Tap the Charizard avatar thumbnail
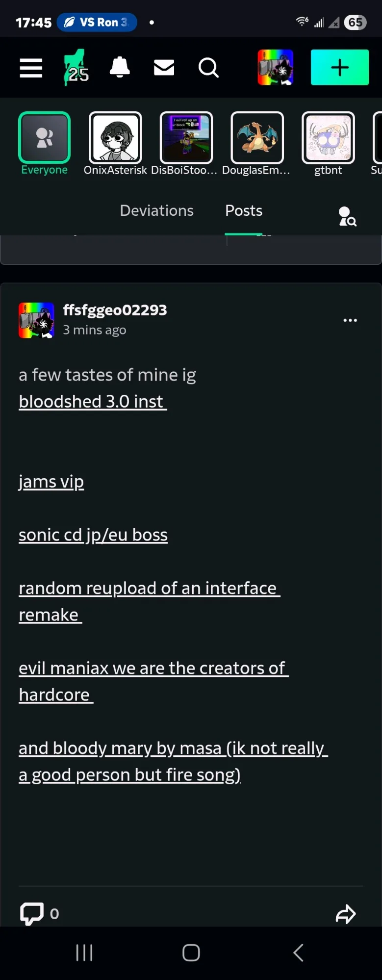 click(257, 138)
